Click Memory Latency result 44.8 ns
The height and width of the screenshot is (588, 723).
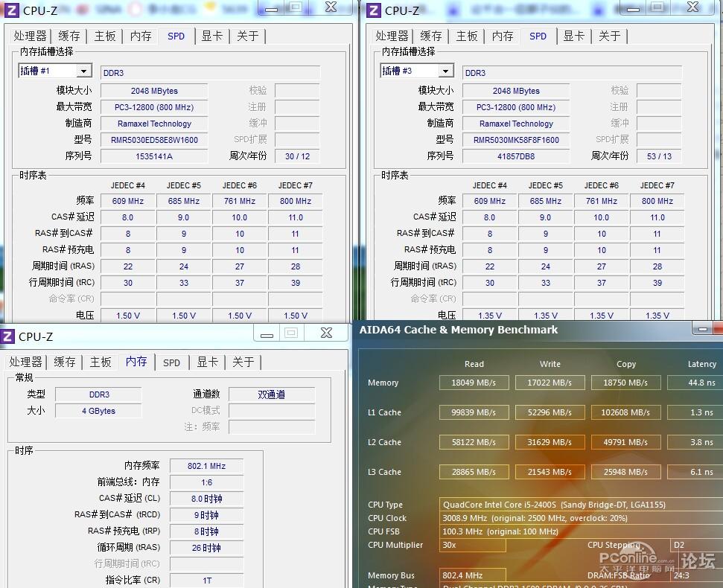pyautogui.click(x=695, y=383)
